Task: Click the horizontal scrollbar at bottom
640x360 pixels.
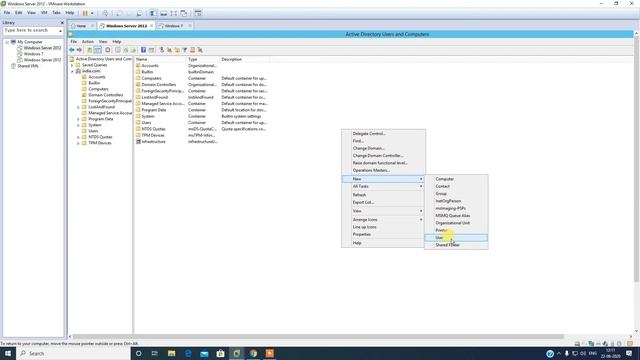Action: click(x=318, y=337)
